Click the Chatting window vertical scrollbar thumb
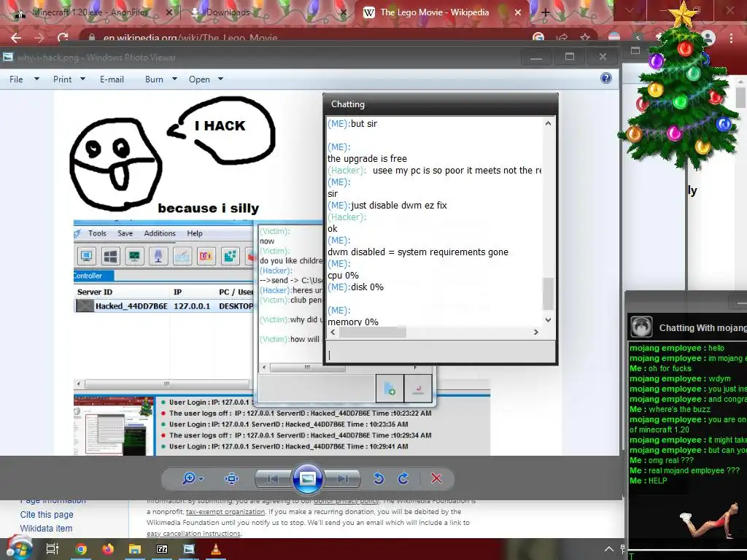Screen dimensions: 747x560 pos(548,293)
